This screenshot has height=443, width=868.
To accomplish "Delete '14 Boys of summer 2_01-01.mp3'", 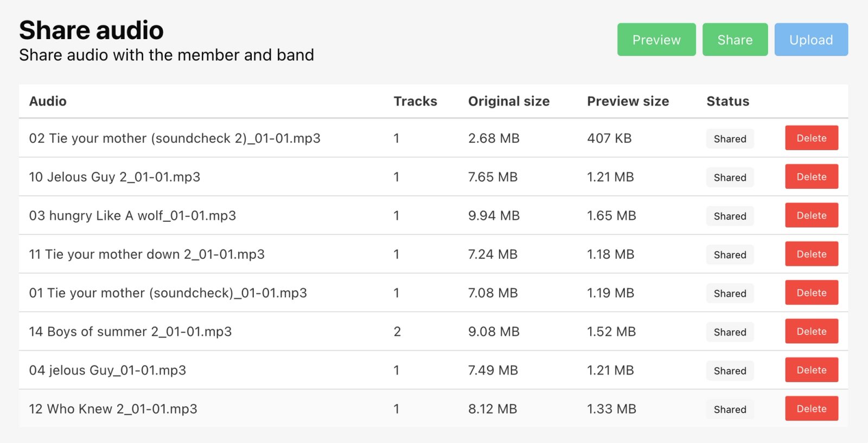I will [811, 331].
